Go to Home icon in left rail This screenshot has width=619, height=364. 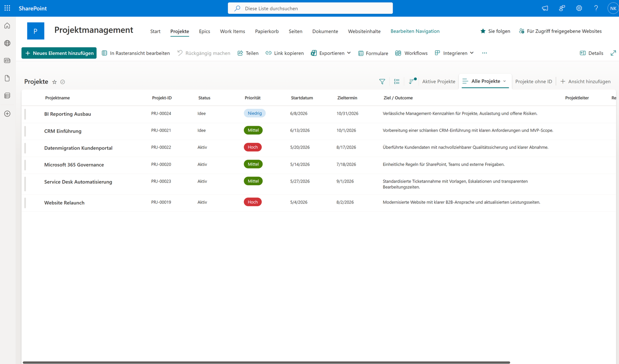tap(7, 26)
